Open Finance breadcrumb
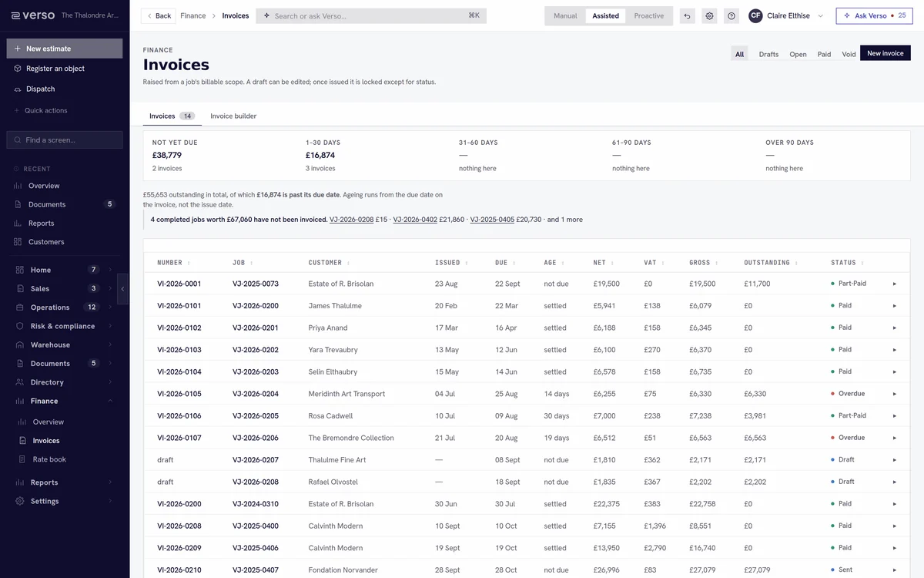Screen dimensions: 924x578 192,15
